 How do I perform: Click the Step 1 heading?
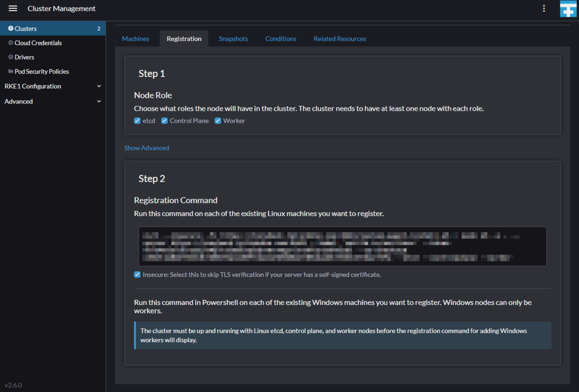pos(152,74)
